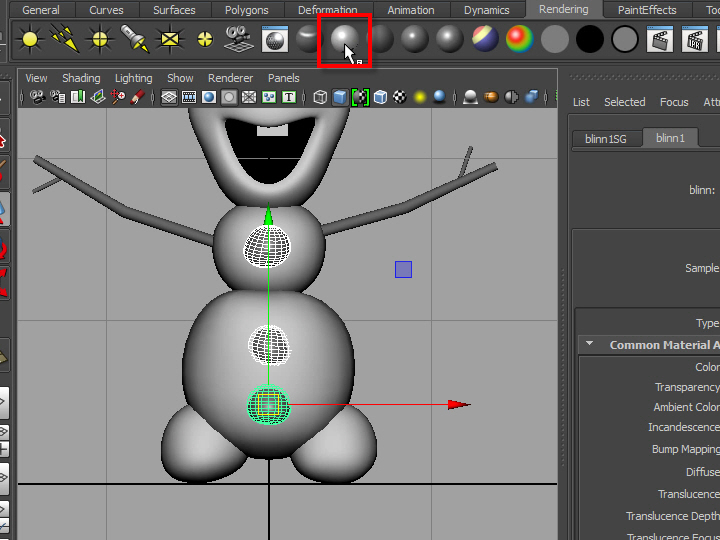Switch to the blinn1SG attribute tab
The image size is (720, 540).
coord(605,139)
